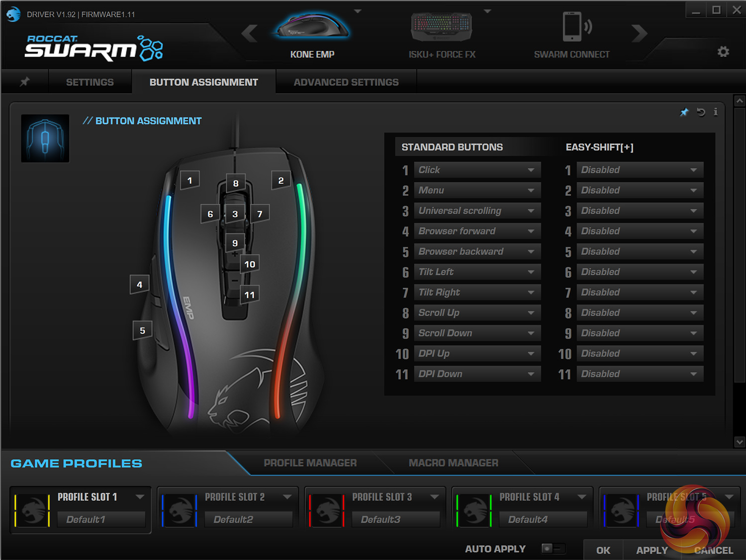
Task: Click the Default2 profile name field
Action: click(248, 519)
